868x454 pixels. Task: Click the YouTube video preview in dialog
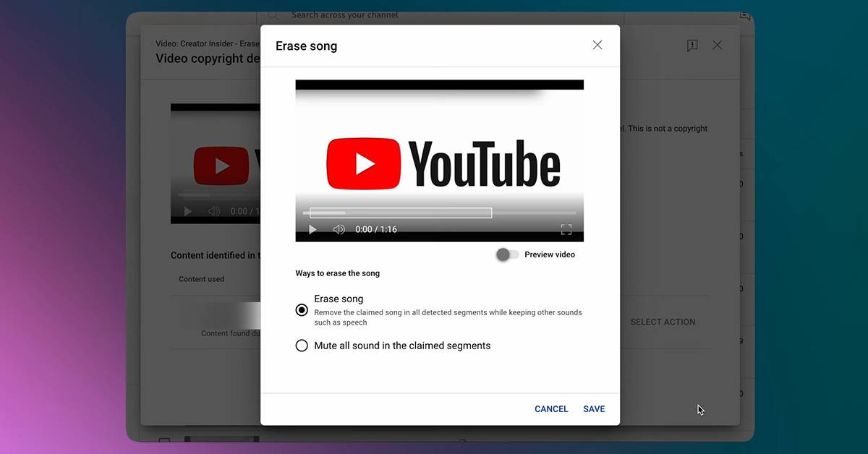click(440, 160)
